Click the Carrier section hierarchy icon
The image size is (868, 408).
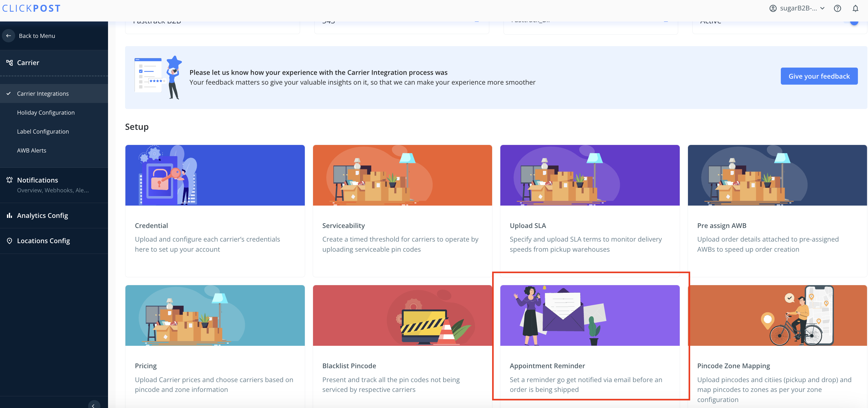(x=9, y=63)
